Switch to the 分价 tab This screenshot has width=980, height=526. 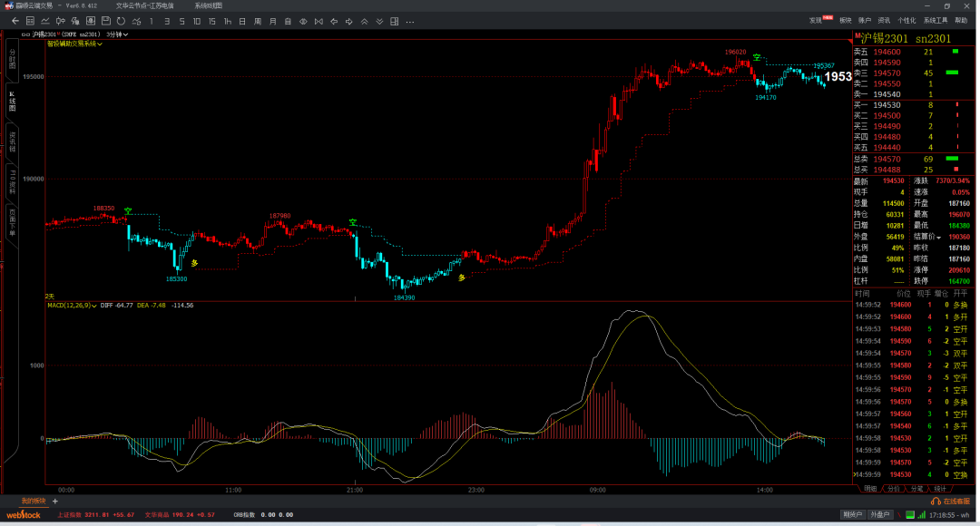pyautogui.click(x=894, y=489)
